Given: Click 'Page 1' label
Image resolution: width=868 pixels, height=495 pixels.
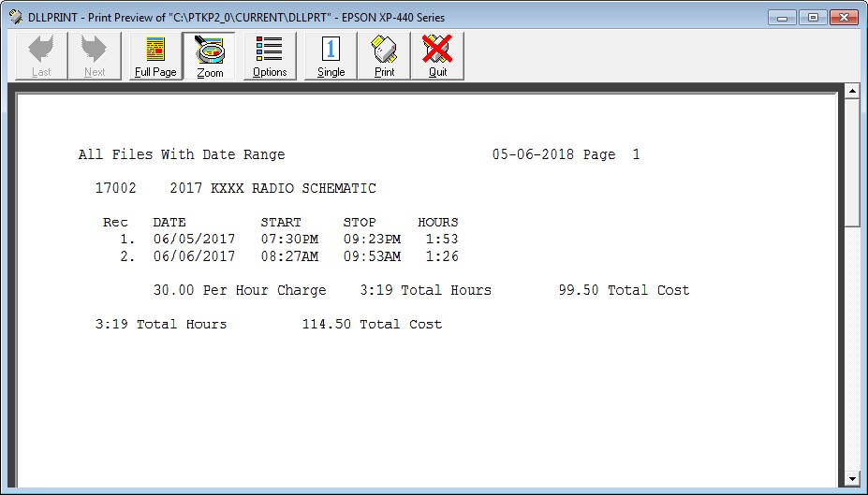Looking at the screenshot, I should coord(611,154).
